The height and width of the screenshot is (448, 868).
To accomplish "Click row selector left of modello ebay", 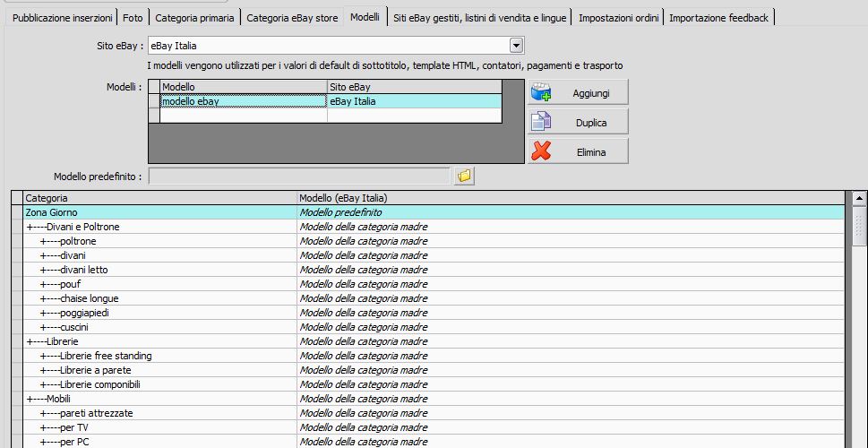I will pos(154,100).
